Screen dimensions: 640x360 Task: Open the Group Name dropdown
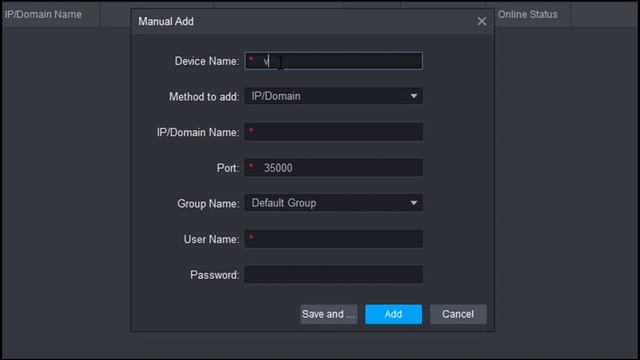point(333,203)
